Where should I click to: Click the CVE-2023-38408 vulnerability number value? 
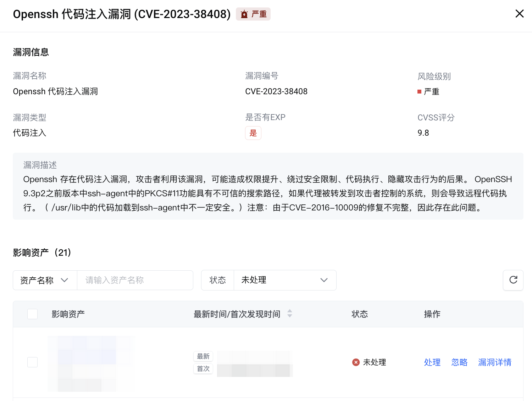click(276, 91)
